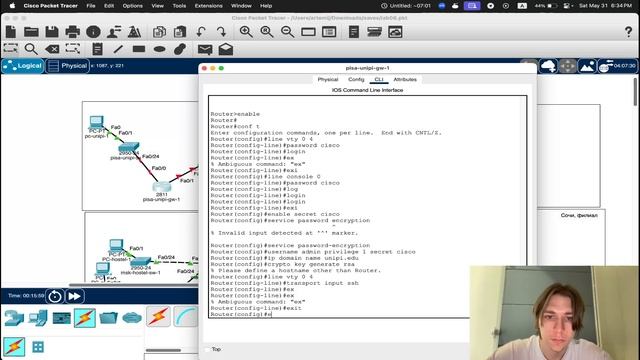Open the Tools menu

(x=179, y=6)
